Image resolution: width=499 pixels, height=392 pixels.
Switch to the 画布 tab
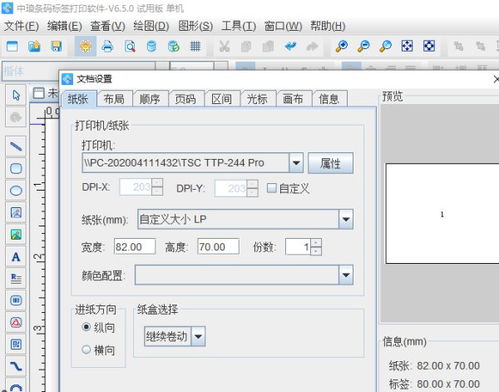293,99
